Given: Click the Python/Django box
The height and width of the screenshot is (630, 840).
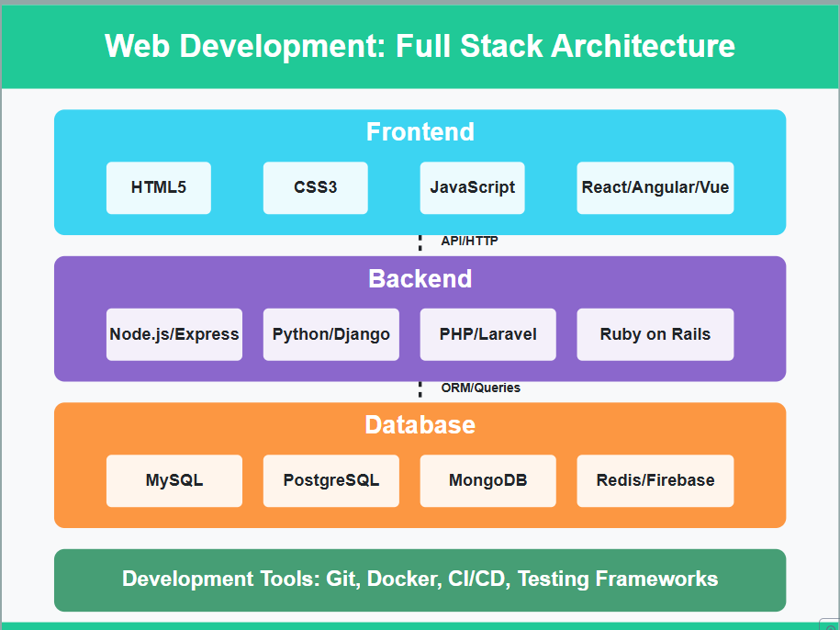Looking at the screenshot, I should click(331, 334).
